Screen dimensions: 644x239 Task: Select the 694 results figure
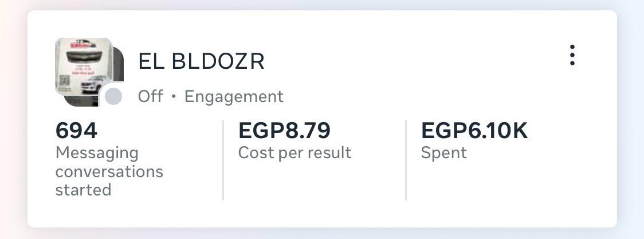point(76,131)
